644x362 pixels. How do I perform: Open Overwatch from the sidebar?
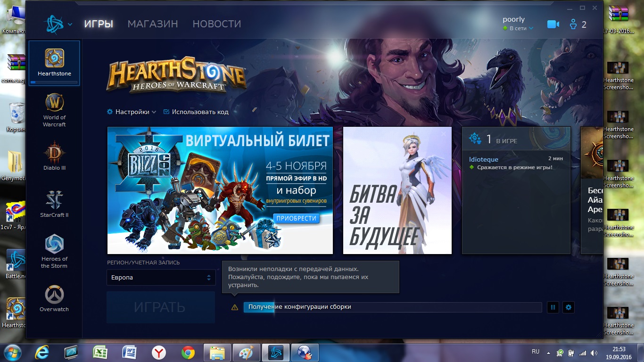[x=54, y=298]
